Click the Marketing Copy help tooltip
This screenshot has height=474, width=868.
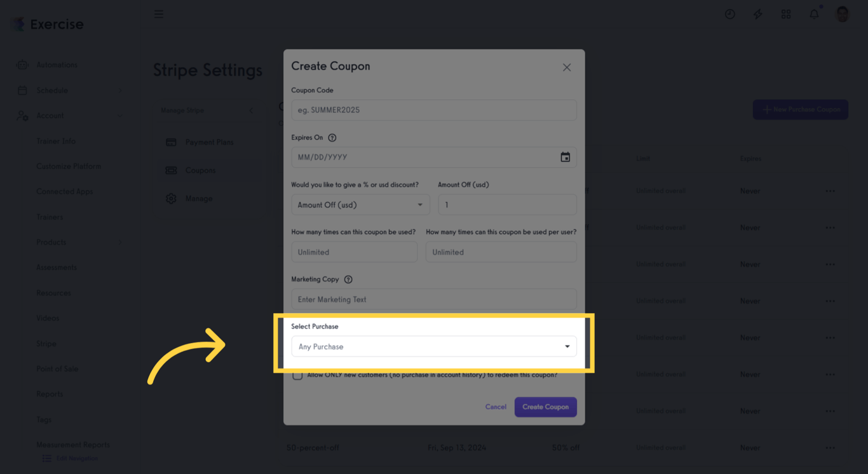(347, 279)
